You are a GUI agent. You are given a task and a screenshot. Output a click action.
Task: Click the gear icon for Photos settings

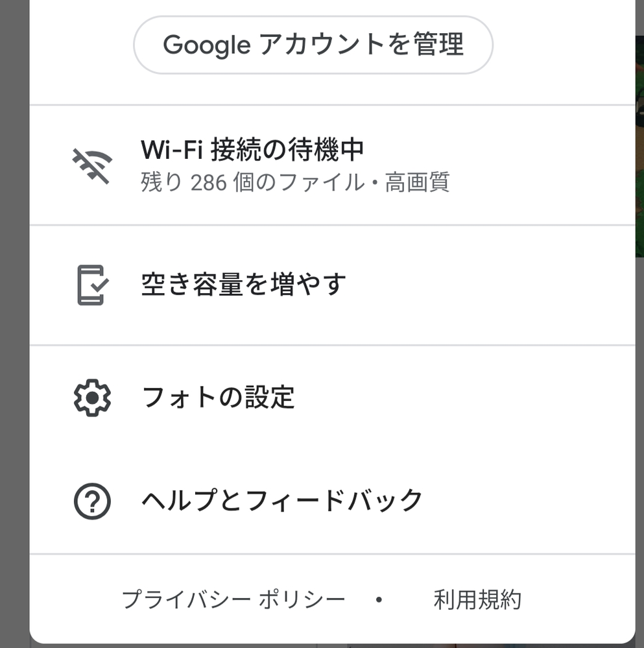pyautogui.click(x=92, y=397)
